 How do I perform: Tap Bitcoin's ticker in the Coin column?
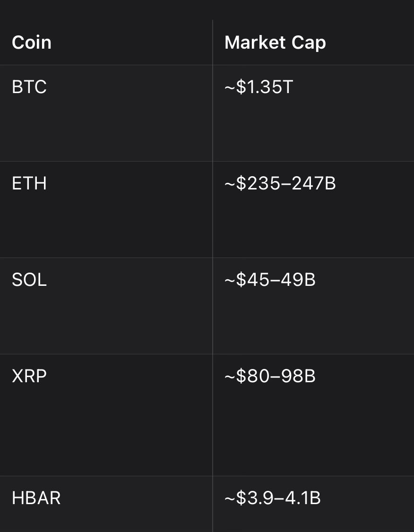coord(29,87)
